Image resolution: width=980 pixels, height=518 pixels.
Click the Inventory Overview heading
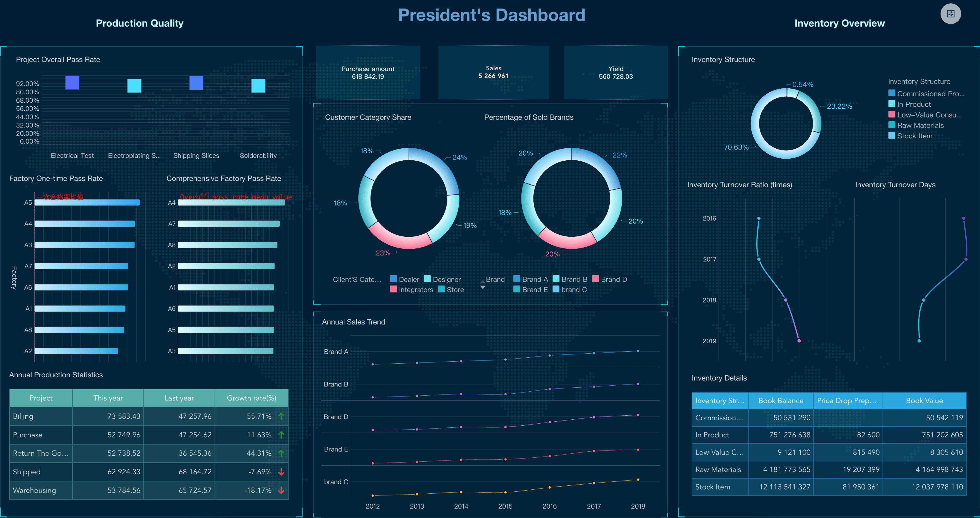point(840,23)
